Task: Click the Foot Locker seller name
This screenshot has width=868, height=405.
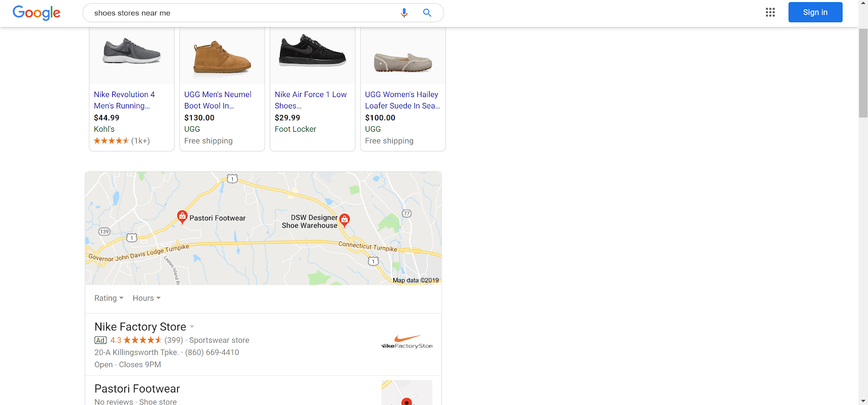Action: [x=295, y=129]
